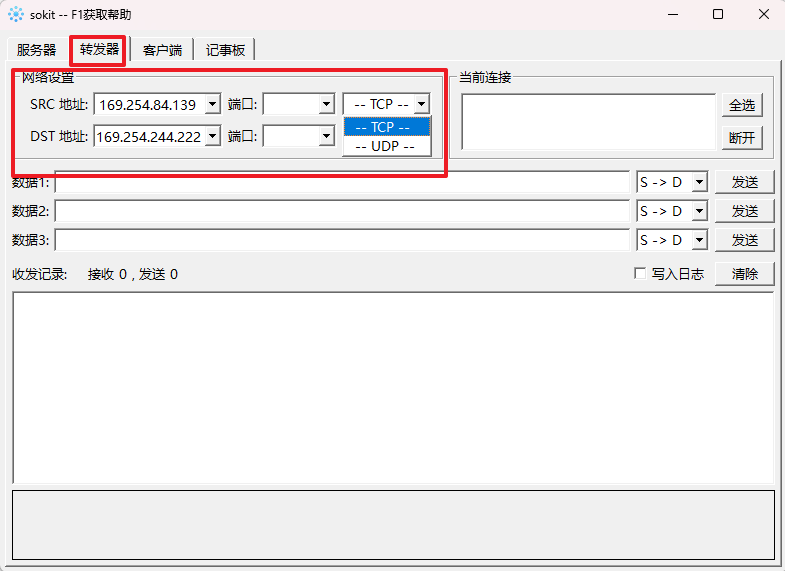Expand the DST 地址 dropdown arrow
Screen dimensions: 785x571
[x=213, y=136]
